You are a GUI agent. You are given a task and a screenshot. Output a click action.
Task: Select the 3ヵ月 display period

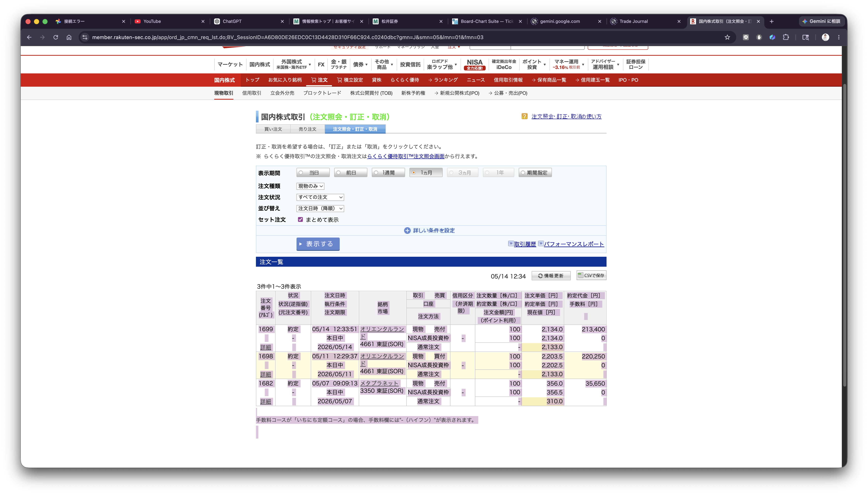[x=463, y=173]
